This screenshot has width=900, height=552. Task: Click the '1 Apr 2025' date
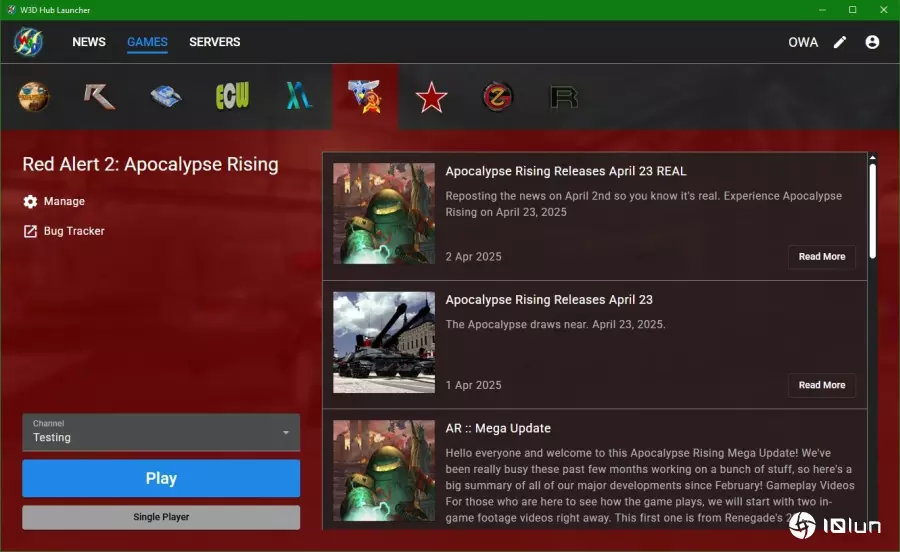[x=473, y=385]
